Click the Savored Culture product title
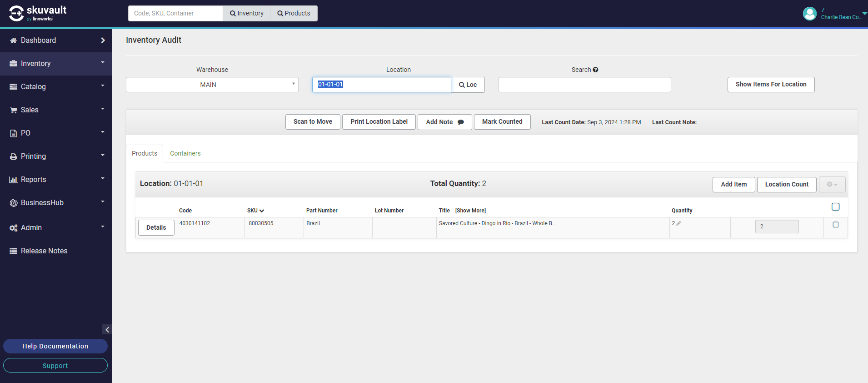The width and height of the screenshot is (868, 383). click(497, 223)
